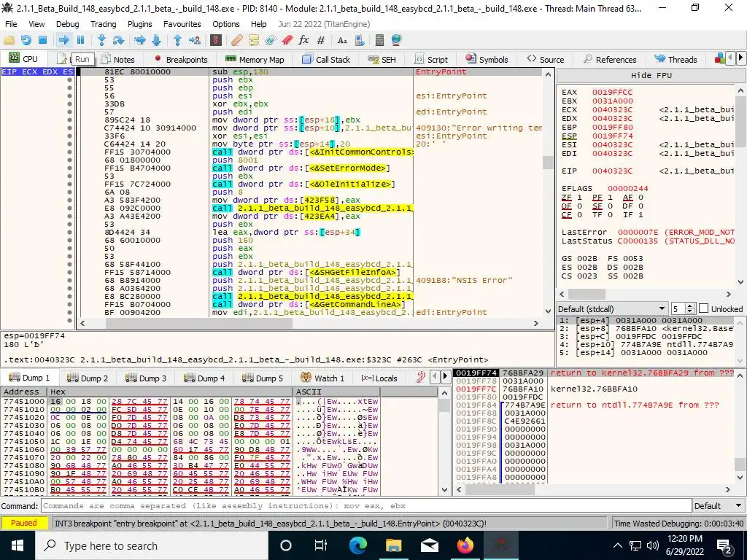Image resolution: width=747 pixels, height=560 pixels.
Task: Click the Paused status label
Action: point(24,523)
